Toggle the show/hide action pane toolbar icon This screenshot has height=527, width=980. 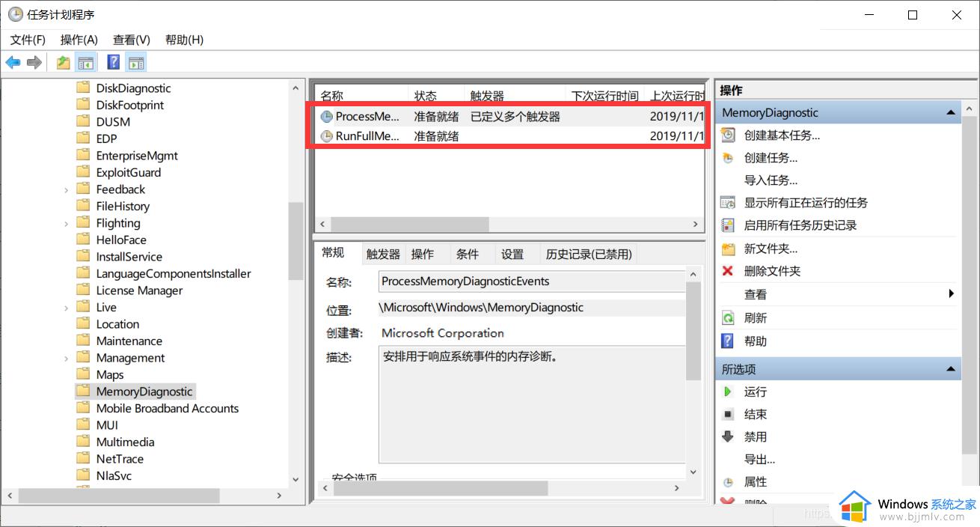[135, 62]
